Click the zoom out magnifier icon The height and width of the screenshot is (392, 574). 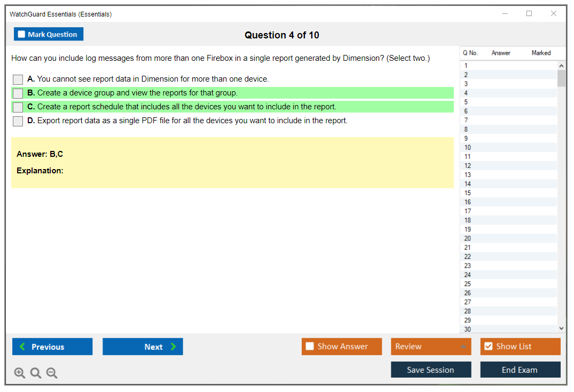[x=52, y=373]
